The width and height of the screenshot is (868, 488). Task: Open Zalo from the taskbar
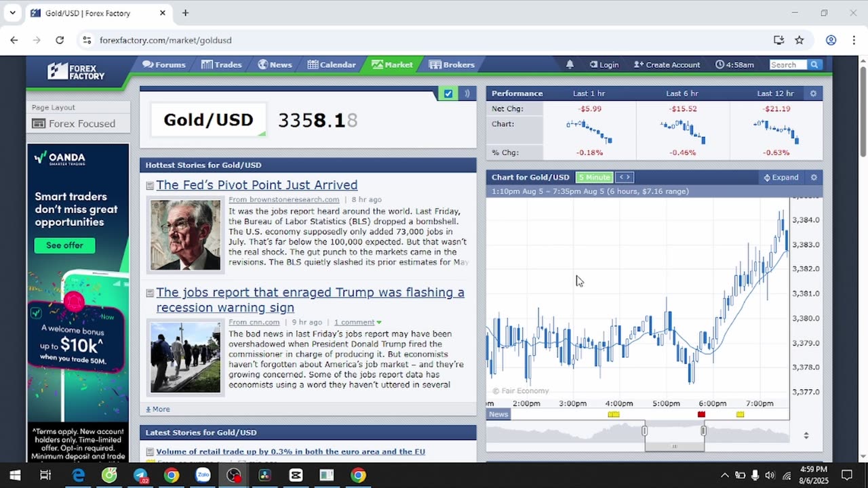203,475
